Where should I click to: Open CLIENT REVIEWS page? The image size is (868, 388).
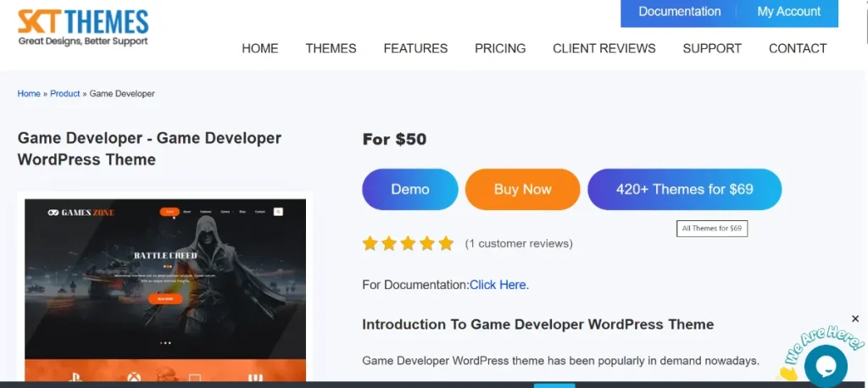click(604, 48)
